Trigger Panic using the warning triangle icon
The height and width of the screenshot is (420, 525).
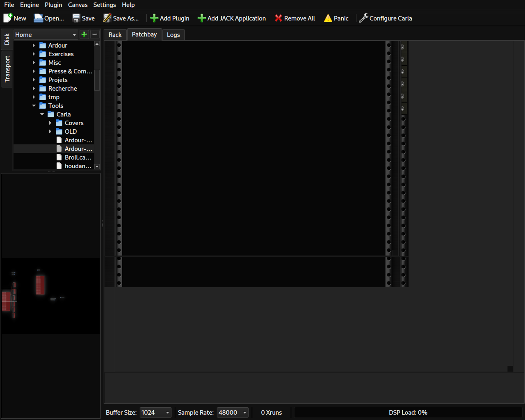tap(327, 18)
